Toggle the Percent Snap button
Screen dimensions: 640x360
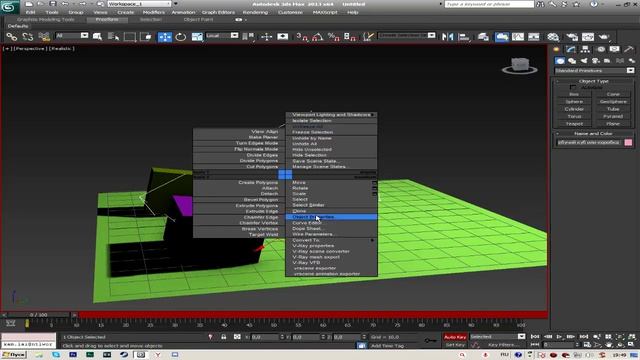click(x=333, y=37)
